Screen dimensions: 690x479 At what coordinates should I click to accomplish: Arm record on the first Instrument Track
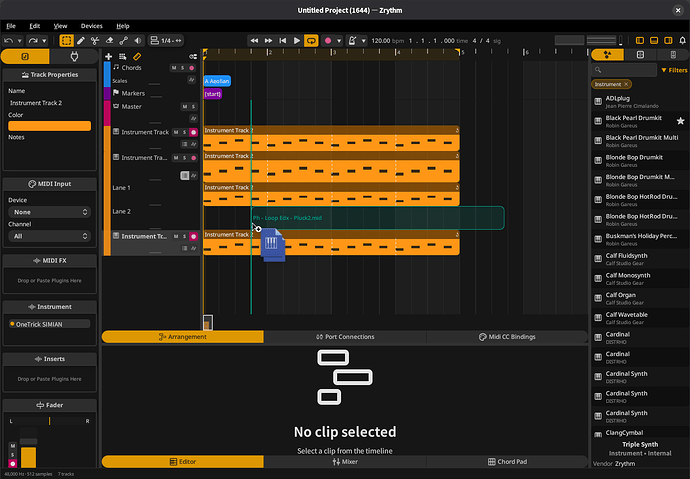tap(193, 132)
